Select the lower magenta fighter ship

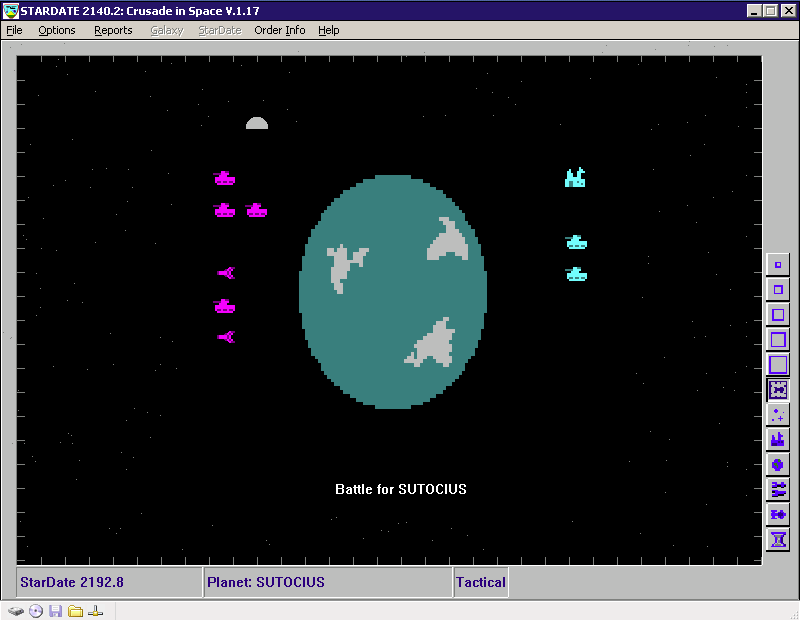coord(226,337)
